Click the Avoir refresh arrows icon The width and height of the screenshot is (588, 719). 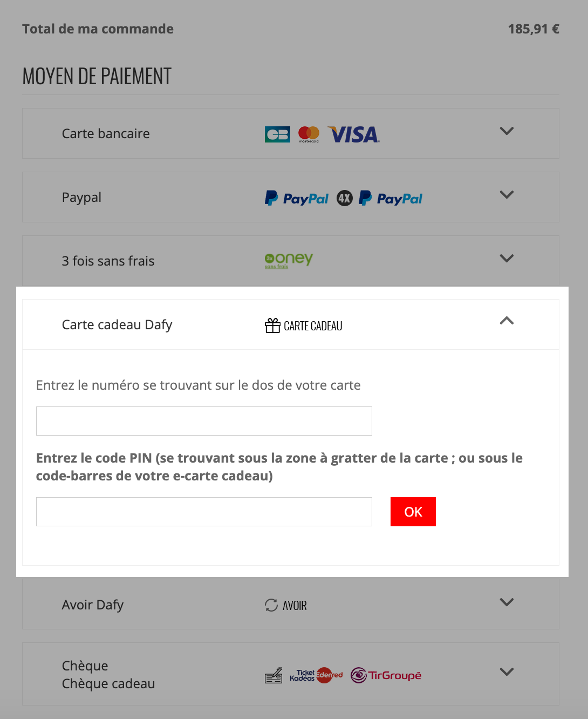pos(271,605)
